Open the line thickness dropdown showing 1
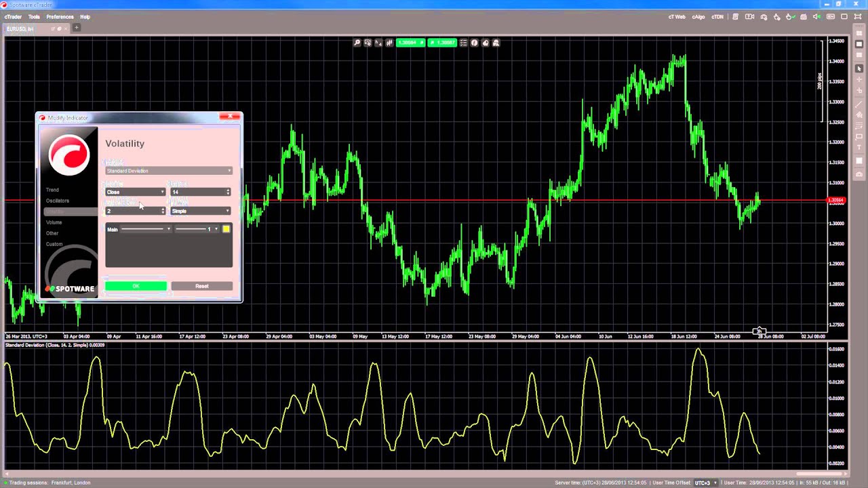The height and width of the screenshot is (488, 868). click(197, 229)
